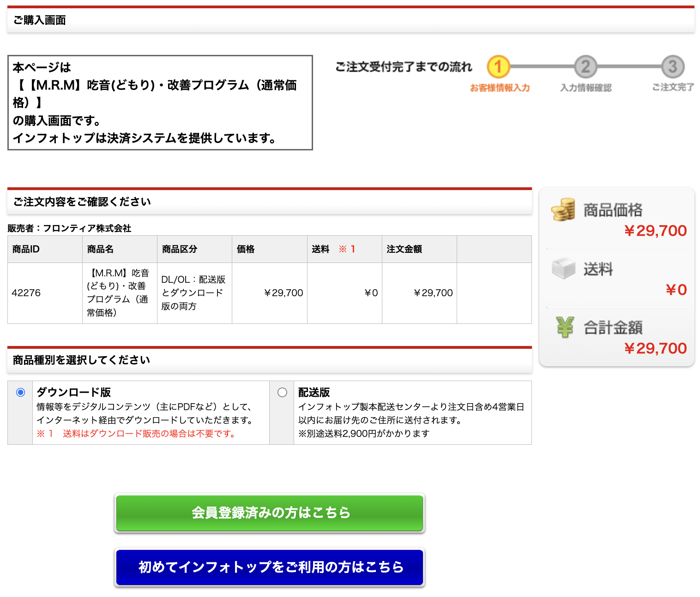Click the ￥29,700 price cell in 価格 column
The width and height of the screenshot is (700, 597).
[270, 293]
